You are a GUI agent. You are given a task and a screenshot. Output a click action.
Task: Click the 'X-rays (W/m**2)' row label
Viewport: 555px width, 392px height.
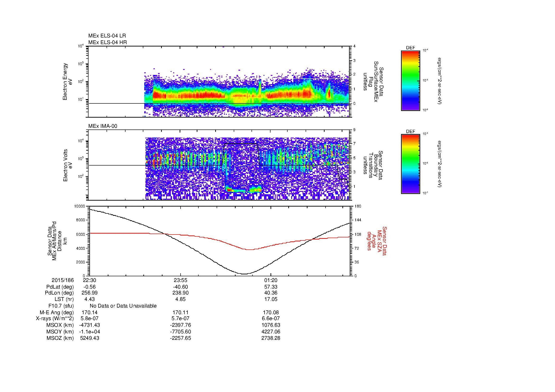click(55, 318)
